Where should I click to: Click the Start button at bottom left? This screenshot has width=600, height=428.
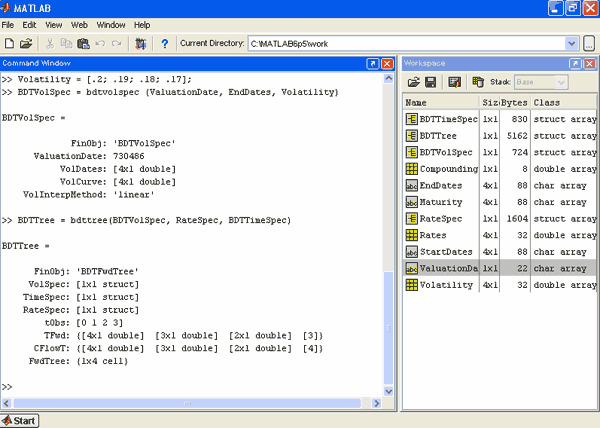coord(20,421)
